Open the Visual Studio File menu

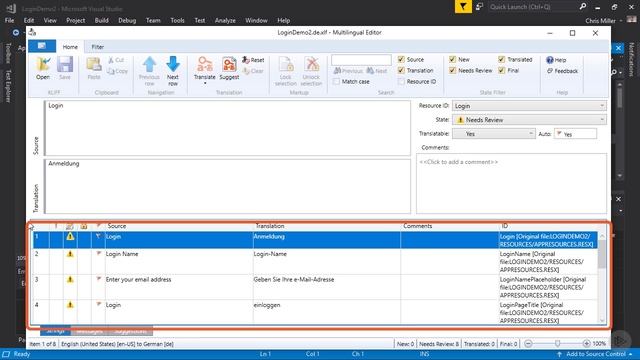[9, 20]
